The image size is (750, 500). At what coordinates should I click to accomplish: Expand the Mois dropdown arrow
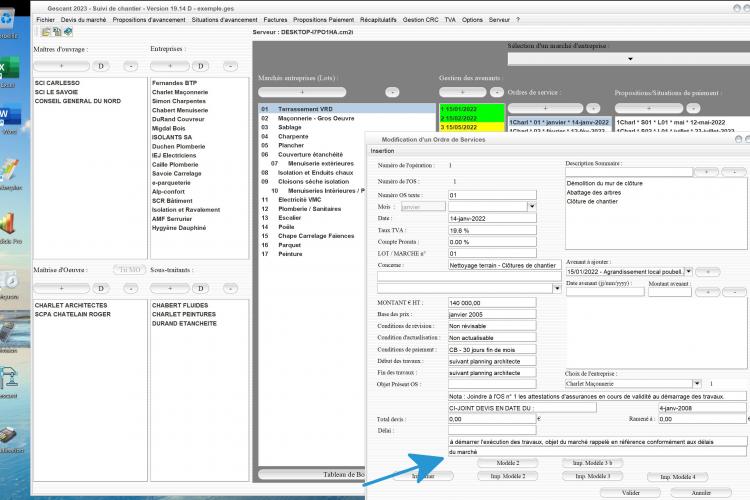532,206
